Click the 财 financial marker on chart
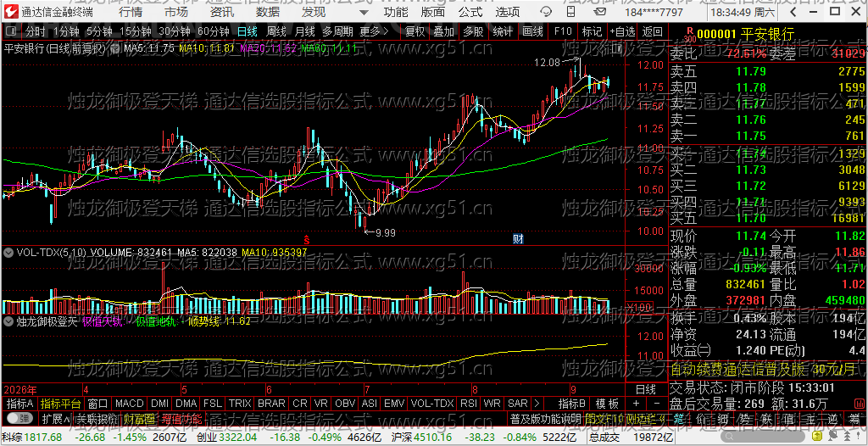 pyautogui.click(x=518, y=239)
